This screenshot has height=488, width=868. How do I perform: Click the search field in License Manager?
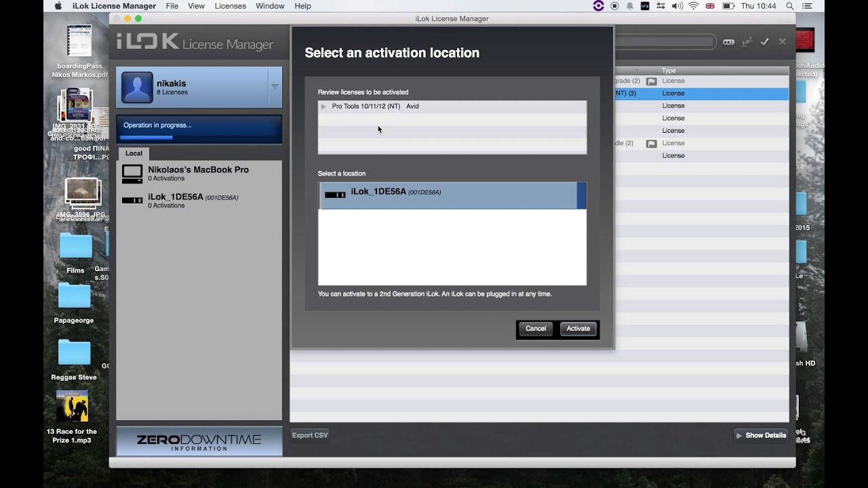(665, 42)
